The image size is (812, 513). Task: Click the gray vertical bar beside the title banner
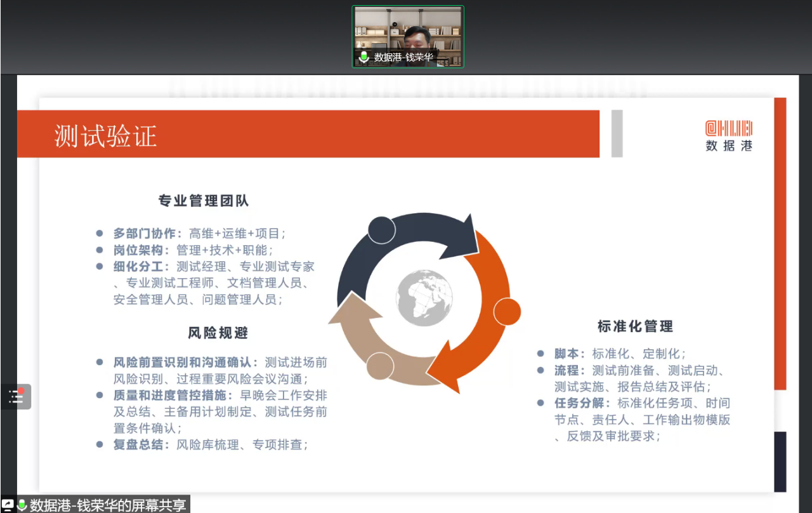(x=617, y=133)
